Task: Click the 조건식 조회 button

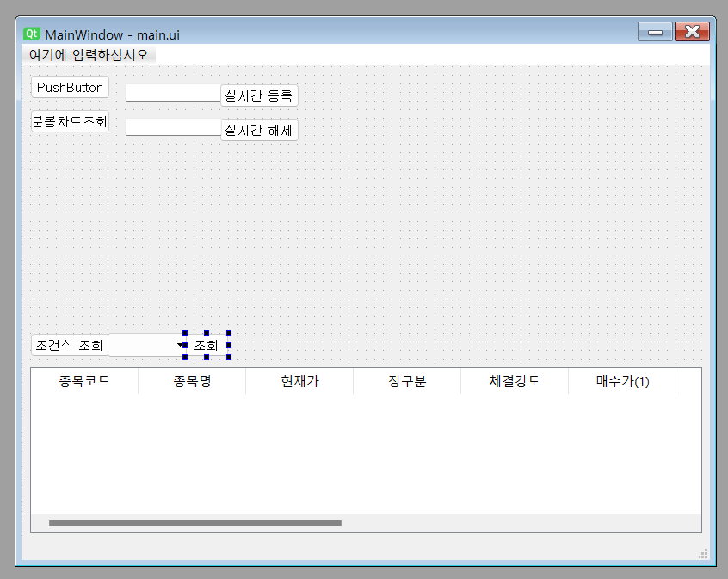Action: coord(70,346)
